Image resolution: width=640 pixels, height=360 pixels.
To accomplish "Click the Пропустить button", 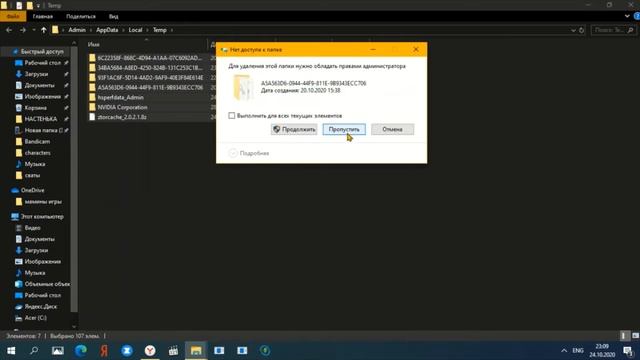I will click(344, 129).
